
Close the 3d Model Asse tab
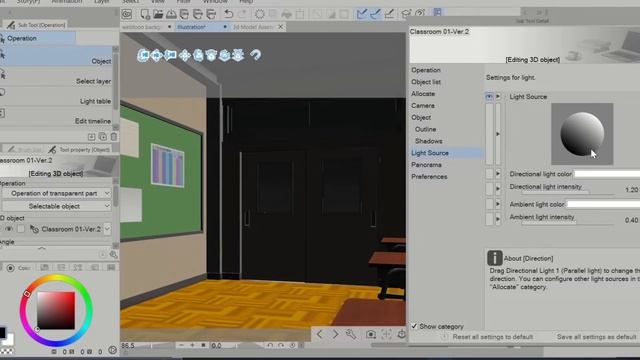click(x=280, y=27)
